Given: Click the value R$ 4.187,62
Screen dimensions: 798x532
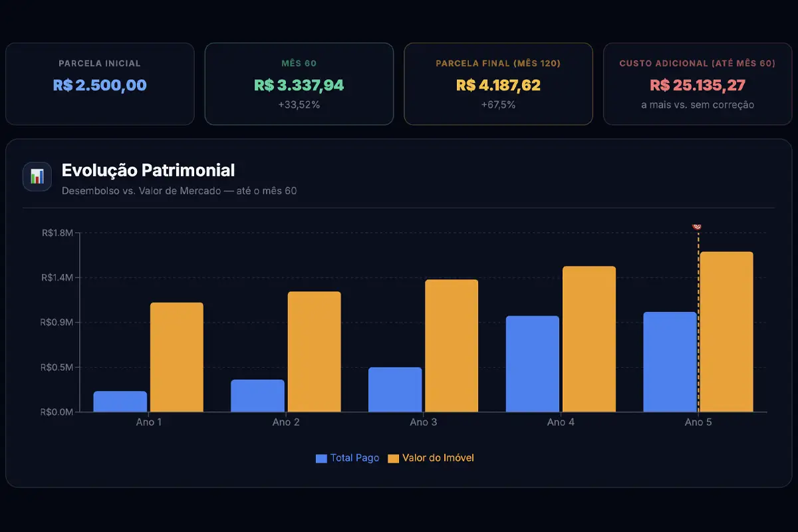Looking at the screenshot, I should tap(499, 85).
